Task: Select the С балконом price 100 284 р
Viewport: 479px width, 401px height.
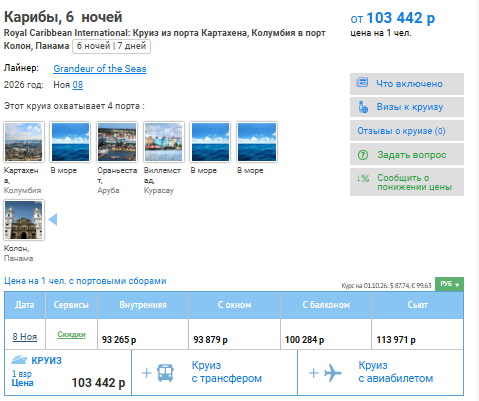Action: pos(304,340)
